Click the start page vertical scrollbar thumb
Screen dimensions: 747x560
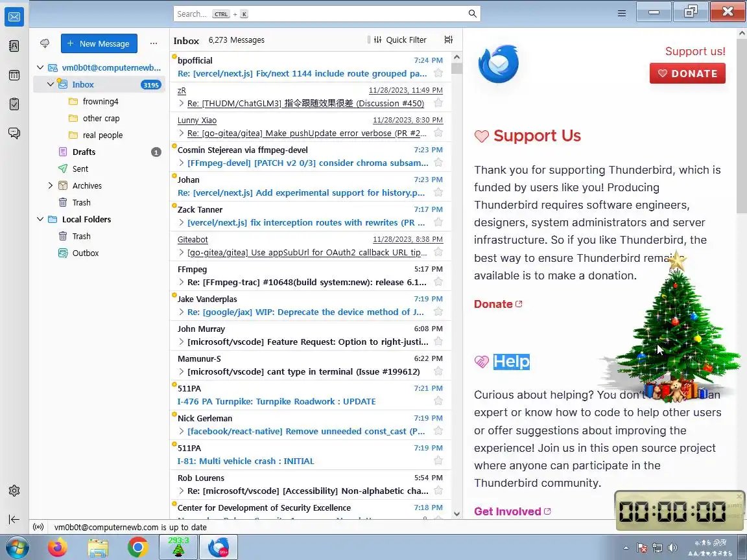point(742,126)
